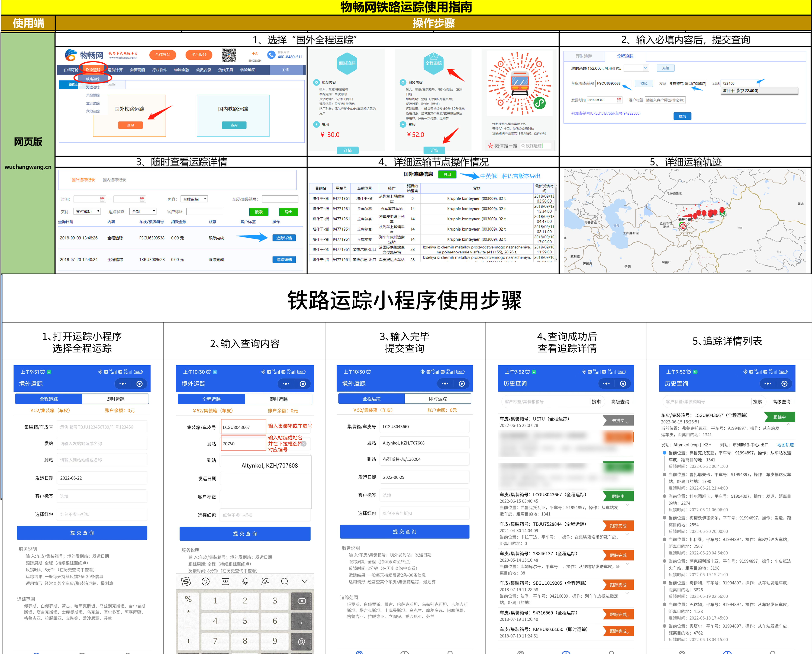This screenshot has width=812, height=654.
Task: Tap the @ key on numeric keypad
Action: 301,641
